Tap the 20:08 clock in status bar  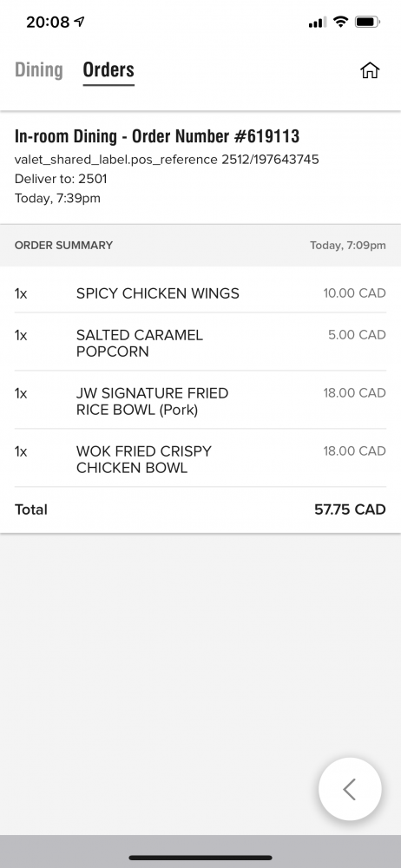coord(49,23)
